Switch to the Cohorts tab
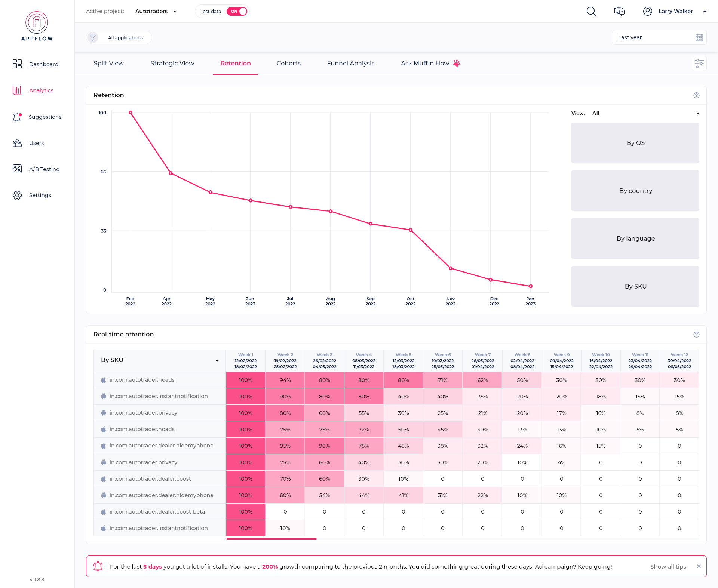 (x=288, y=63)
